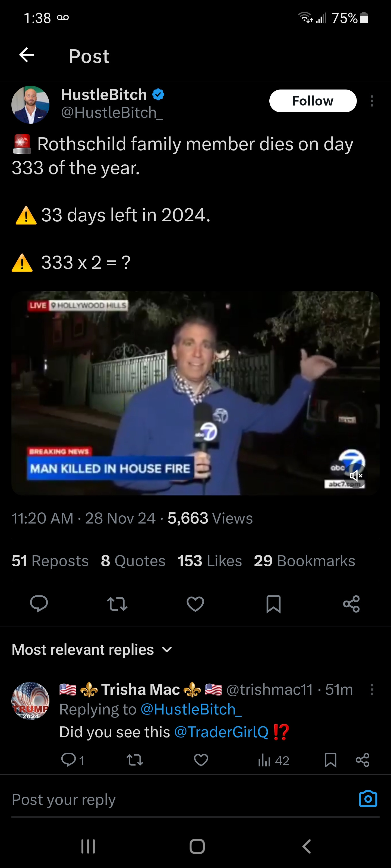Open options menu on Trisha Mac's reply
The width and height of the screenshot is (391, 868).
[x=372, y=690]
